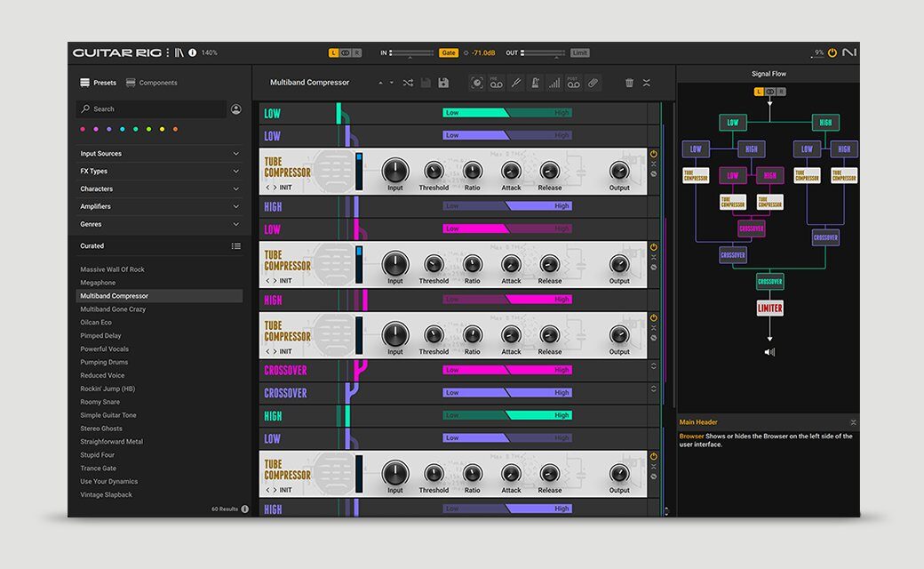Close the Main Header info pane

[853, 422]
